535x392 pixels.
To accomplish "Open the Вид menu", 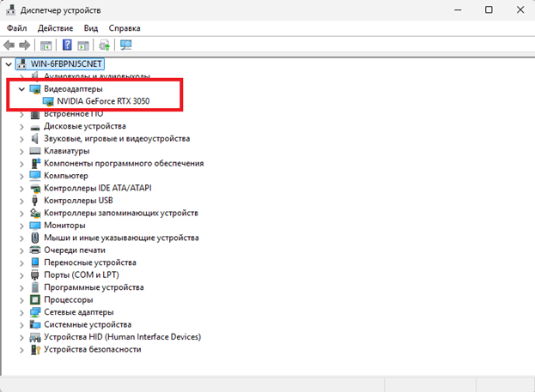I will pyautogui.click(x=91, y=28).
